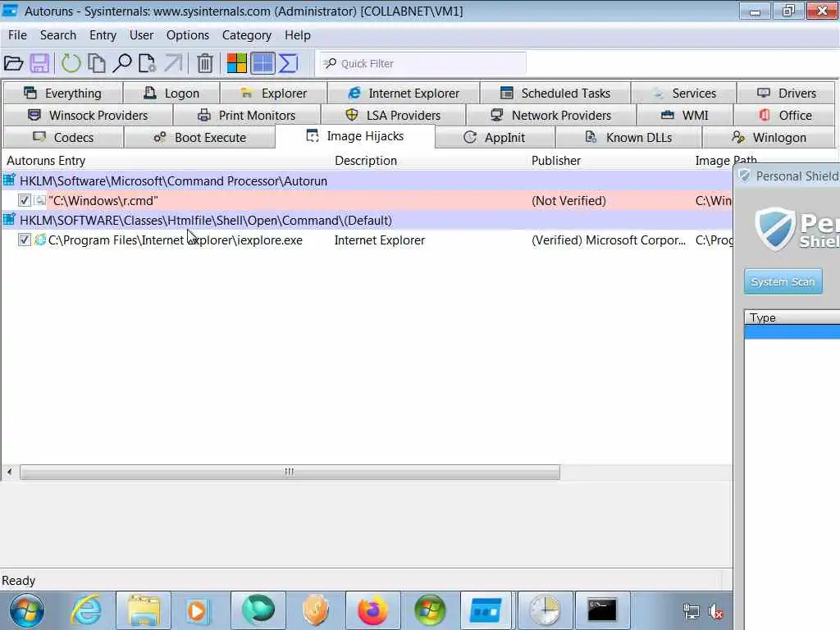Click the (Not Verified) publisher cell
The height and width of the screenshot is (630, 840).
[x=568, y=200]
